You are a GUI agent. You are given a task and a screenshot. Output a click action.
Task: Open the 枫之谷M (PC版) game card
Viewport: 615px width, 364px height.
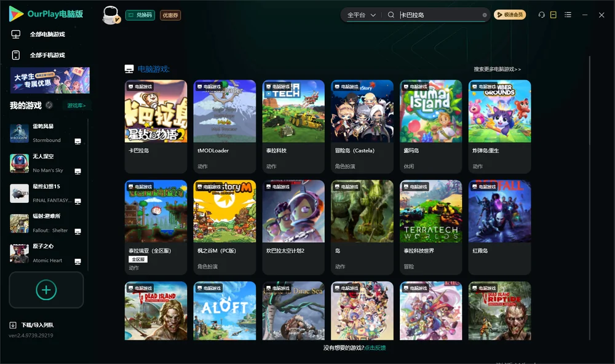pos(224,227)
